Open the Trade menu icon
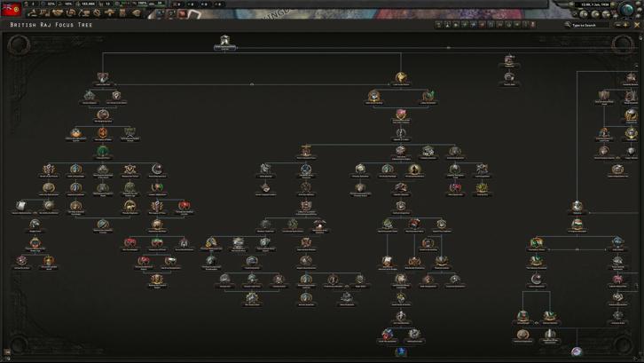644x363 pixels. tap(71, 13)
